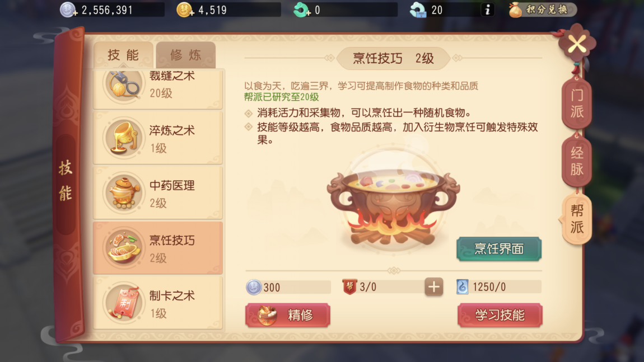Switch to the 修炼 tab
644x362 pixels.
pyautogui.click(x=186, y=55)
